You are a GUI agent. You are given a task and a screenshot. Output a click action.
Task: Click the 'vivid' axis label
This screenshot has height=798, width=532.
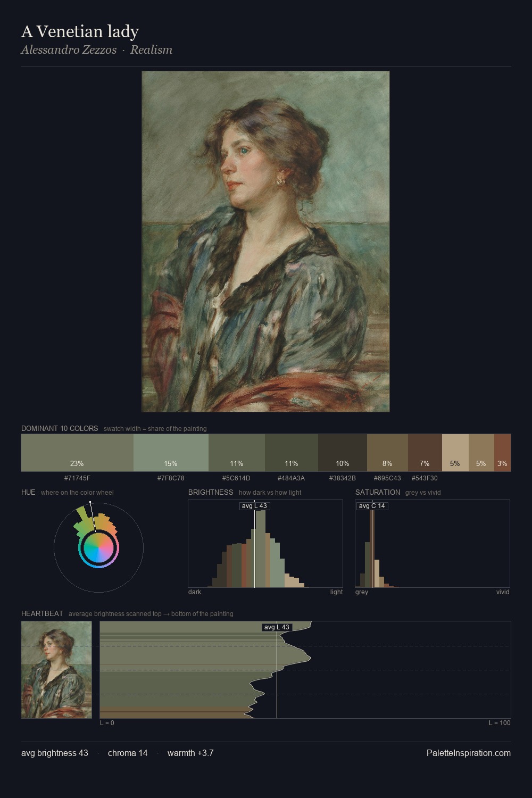pyautogui.click(x=503, y=592)
